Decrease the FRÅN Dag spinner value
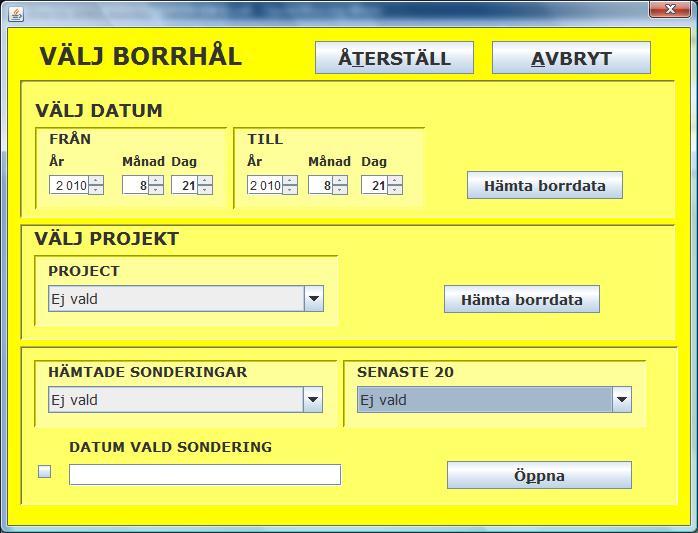 click(205, 190)
